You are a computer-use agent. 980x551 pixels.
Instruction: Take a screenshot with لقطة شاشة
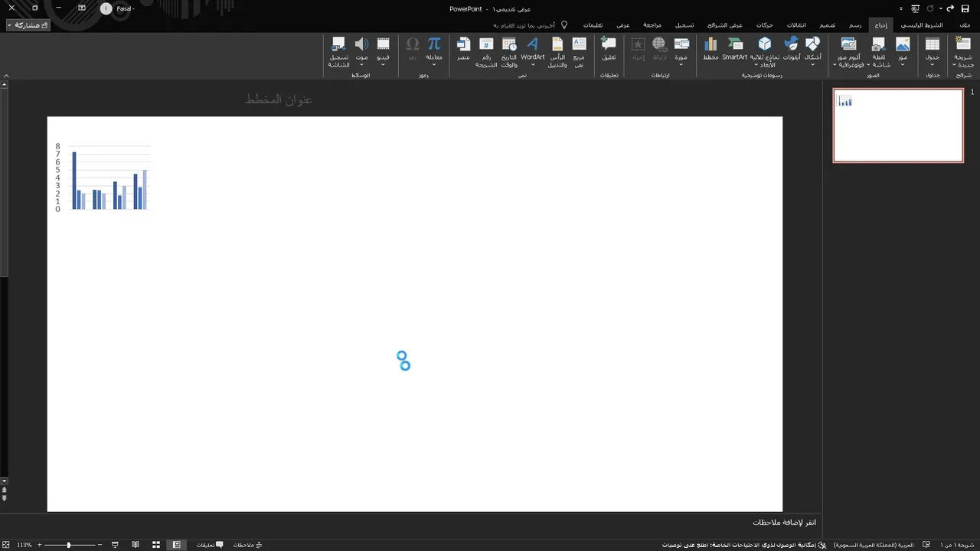coord(880,51)
